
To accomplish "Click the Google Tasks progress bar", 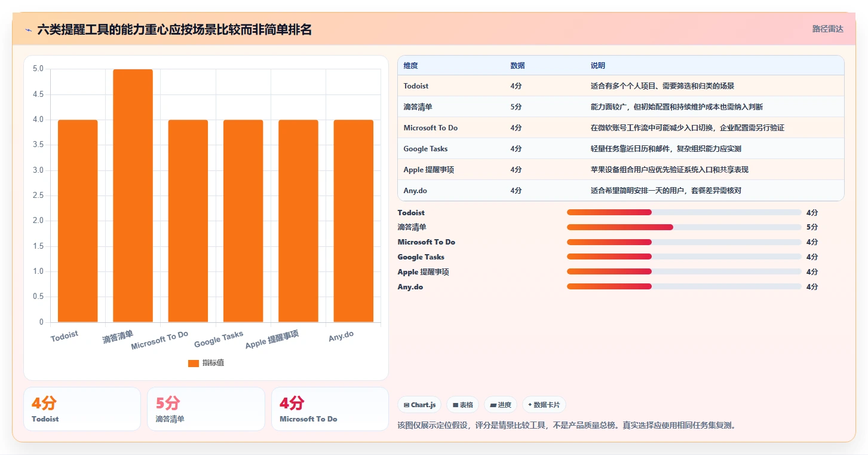I will tap(684, 257).
